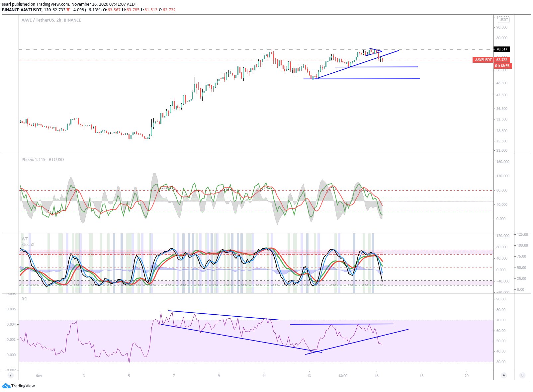Click the 70.517 black price label
Viewport: 533px width, 392px height.
point(502,49)
